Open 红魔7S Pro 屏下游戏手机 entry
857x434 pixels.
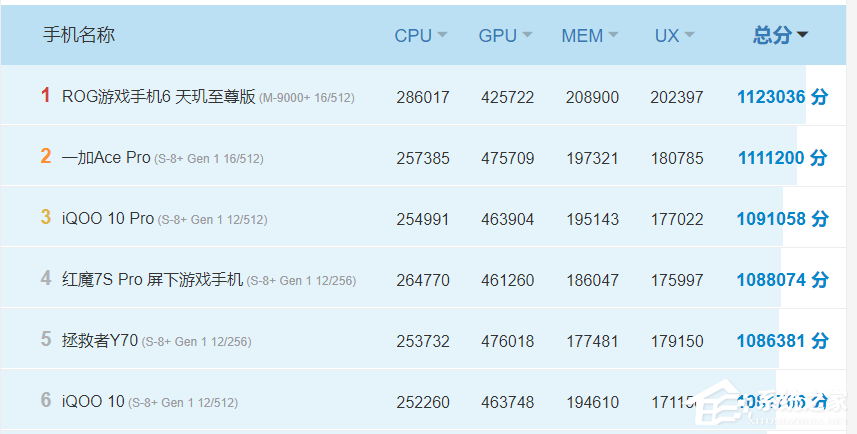click(x=152, y=280)
